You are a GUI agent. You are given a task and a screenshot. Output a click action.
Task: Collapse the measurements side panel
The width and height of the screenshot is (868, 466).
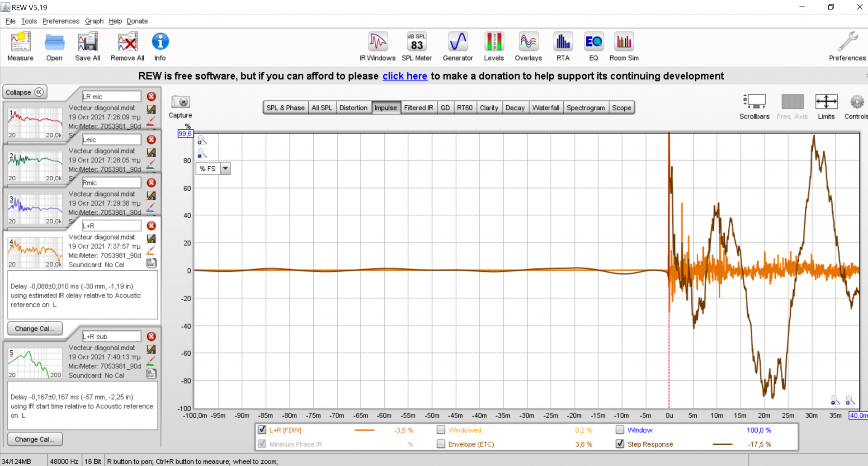point(25,92)
